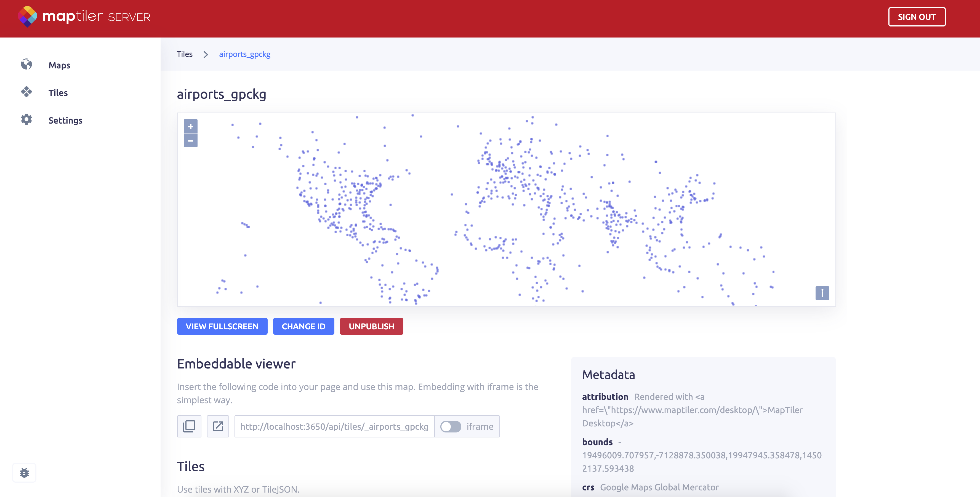Click the breadcrumb chevron arrow
The image size is (980, 497).
pos(206,54)
